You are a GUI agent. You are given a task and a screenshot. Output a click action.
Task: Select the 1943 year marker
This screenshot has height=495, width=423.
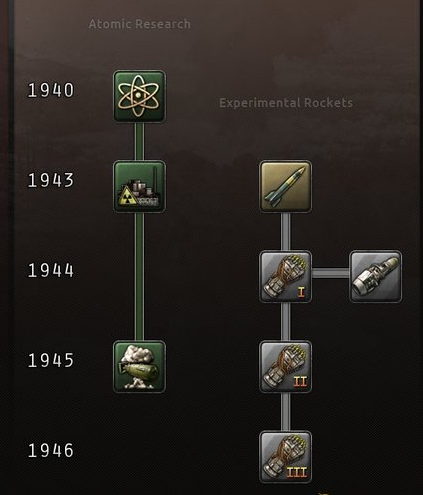(x=51, y=180)
